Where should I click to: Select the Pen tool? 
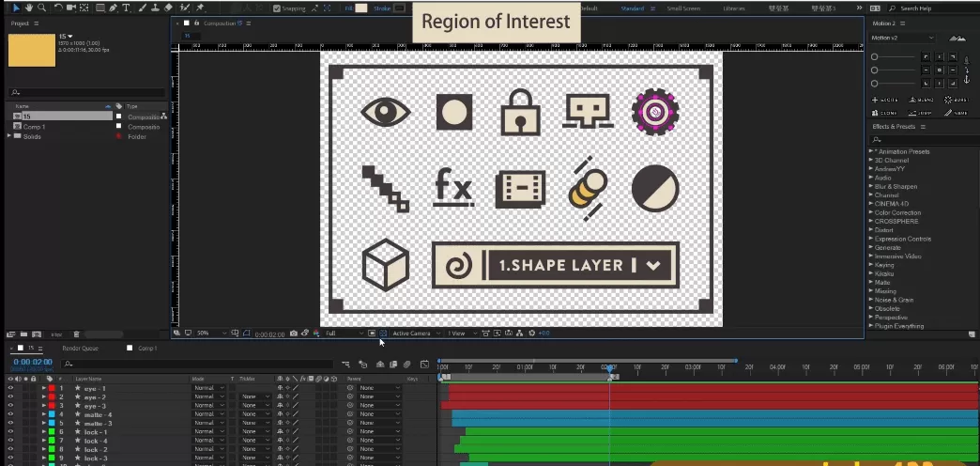coord(114,8)
